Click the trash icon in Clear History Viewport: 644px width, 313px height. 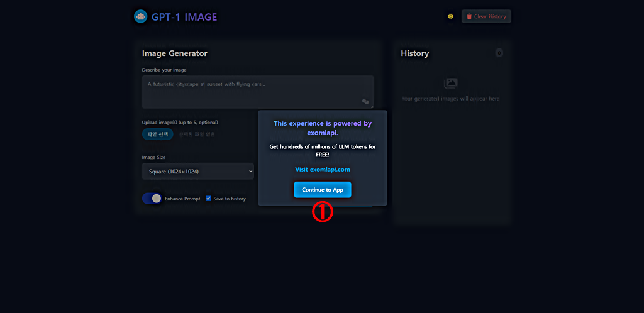[469, 16]
